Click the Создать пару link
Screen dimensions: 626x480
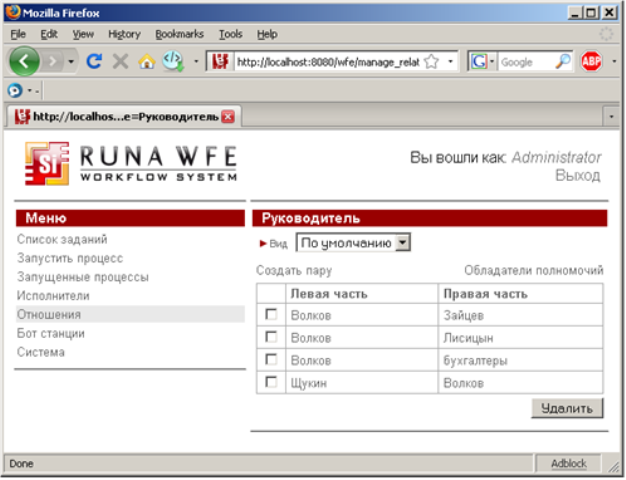pos(294,270)
